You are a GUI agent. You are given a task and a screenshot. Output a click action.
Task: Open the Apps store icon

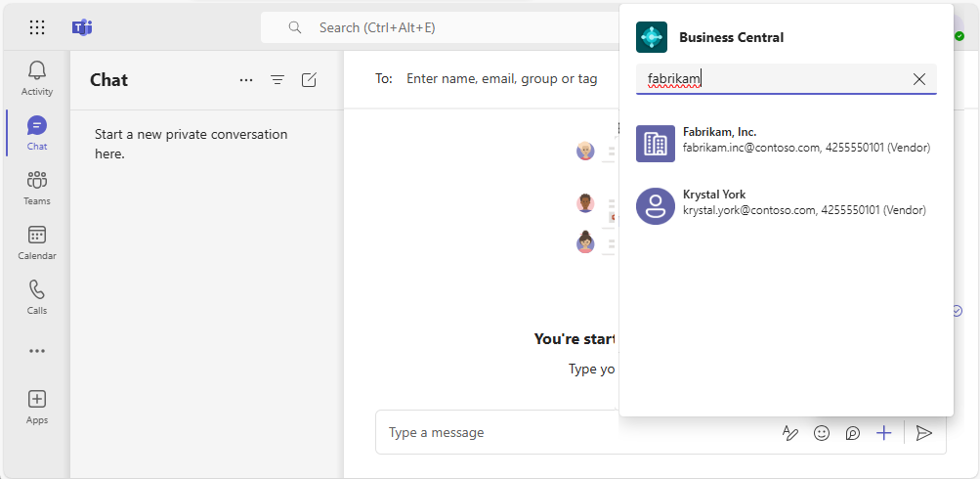[37, 407]
